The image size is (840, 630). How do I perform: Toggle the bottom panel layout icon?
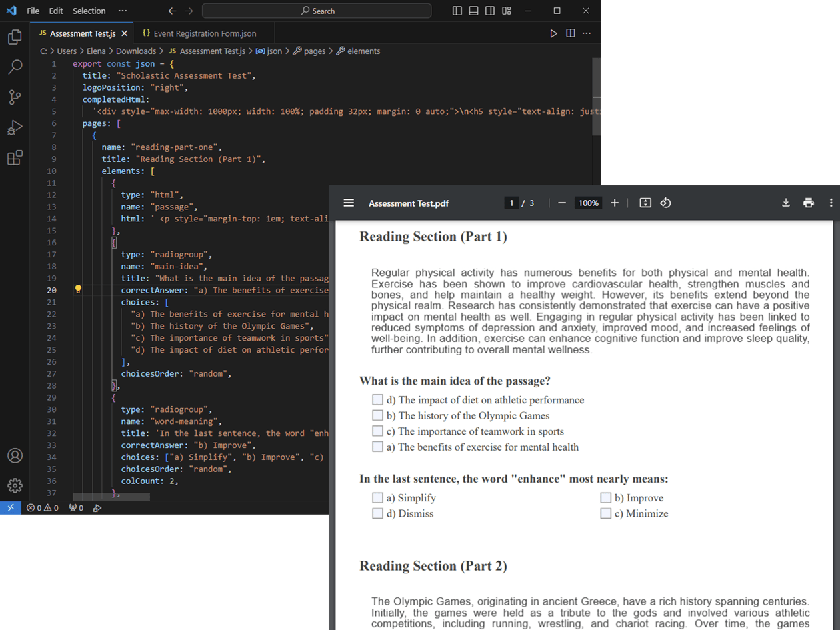[473, 11]
